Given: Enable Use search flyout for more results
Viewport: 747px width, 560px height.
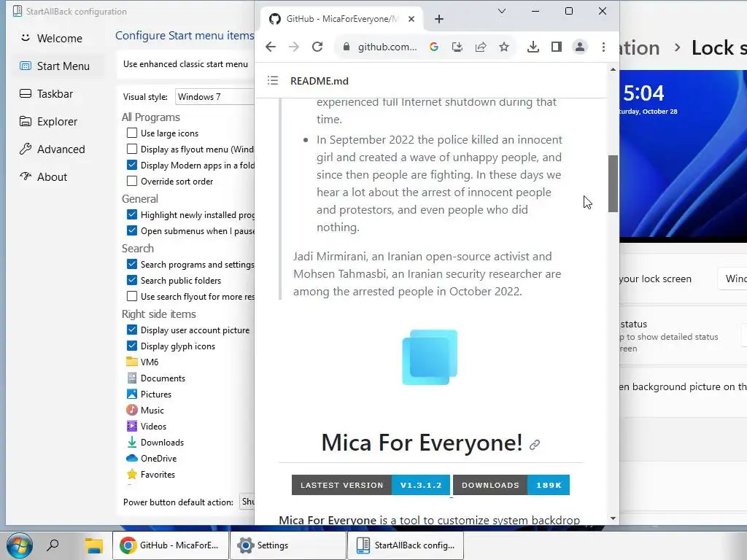Looking at the screenshot, I should (x=132, y=296).
